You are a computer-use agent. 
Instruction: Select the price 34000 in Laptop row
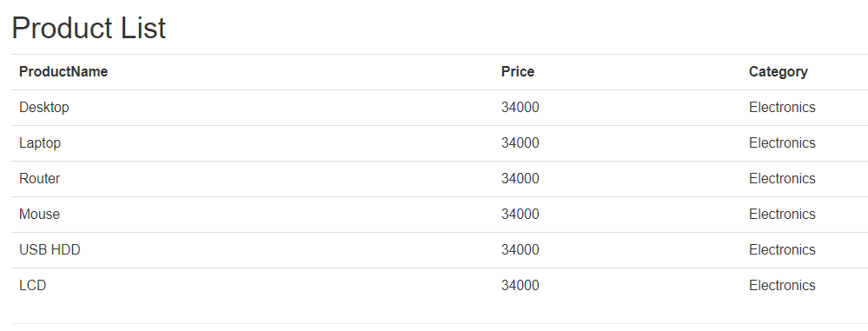520,142
